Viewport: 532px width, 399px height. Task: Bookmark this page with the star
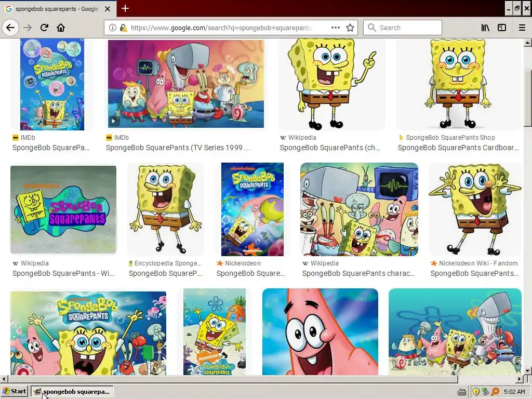click(x=350, y=28)
